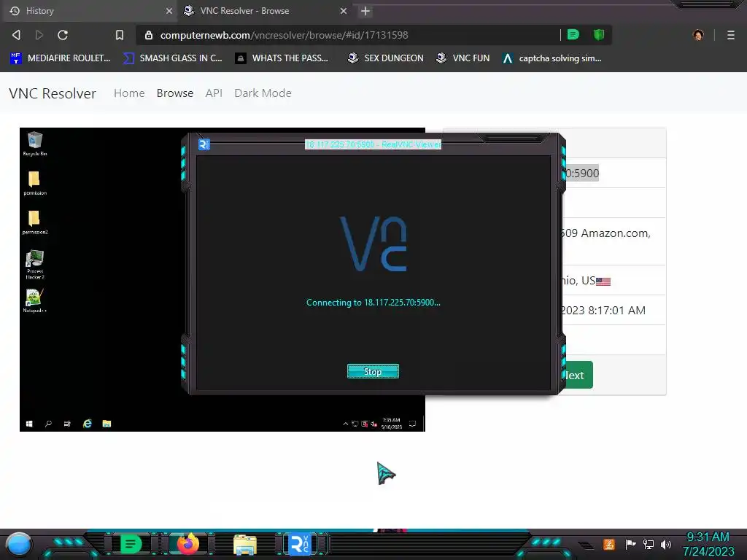Click the Notepad++ icon in screenshot
747x560 pixels.
[35, 300]
